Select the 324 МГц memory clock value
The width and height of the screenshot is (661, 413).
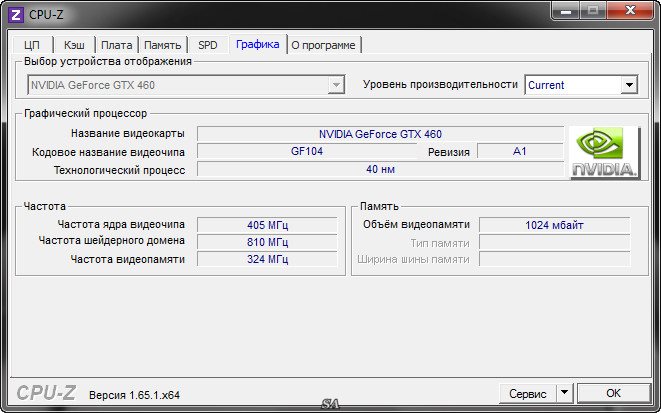(267, 259)
